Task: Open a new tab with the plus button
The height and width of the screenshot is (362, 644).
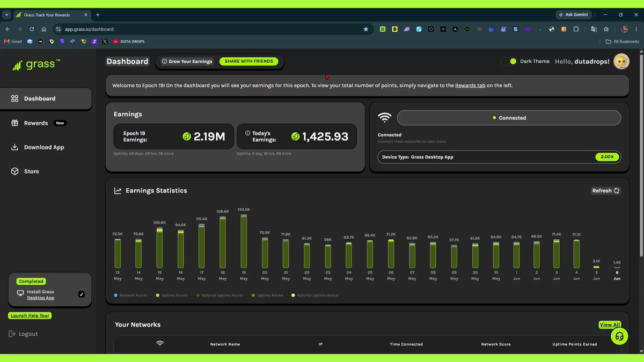Action: pyautogui.click(x=98, y=14)
